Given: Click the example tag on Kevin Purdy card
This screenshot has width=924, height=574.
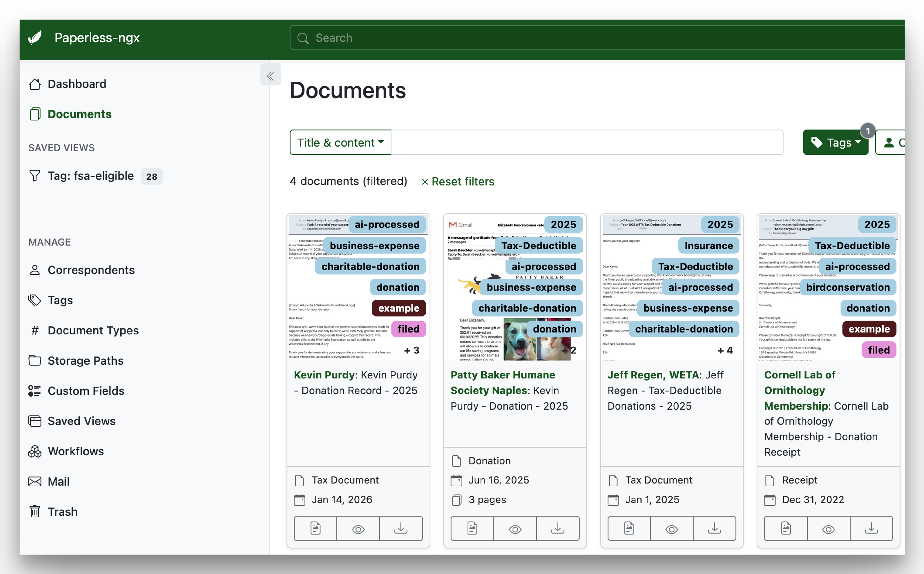Looking at the screenshot, I should [x=399, y=308].
